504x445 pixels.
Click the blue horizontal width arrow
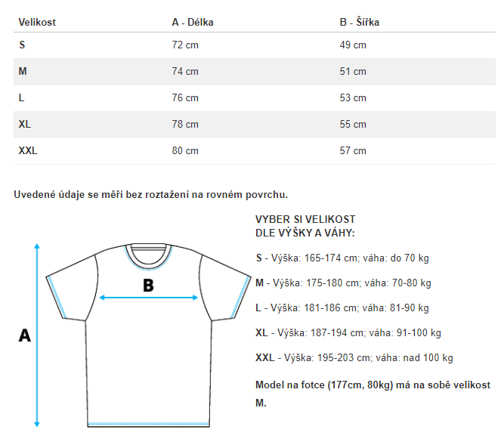click(149, 298)
